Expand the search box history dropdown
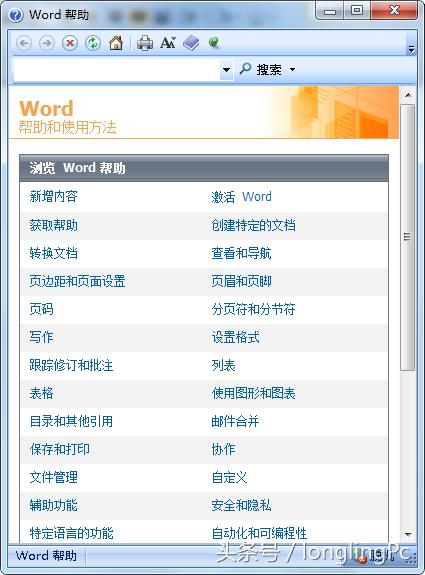Screen dimensions: 425x575 coord(226,69)
